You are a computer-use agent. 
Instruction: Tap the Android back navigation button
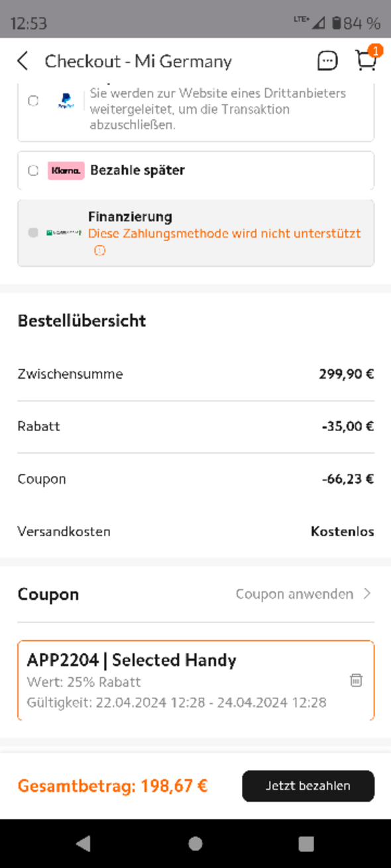tap(83, 844)
